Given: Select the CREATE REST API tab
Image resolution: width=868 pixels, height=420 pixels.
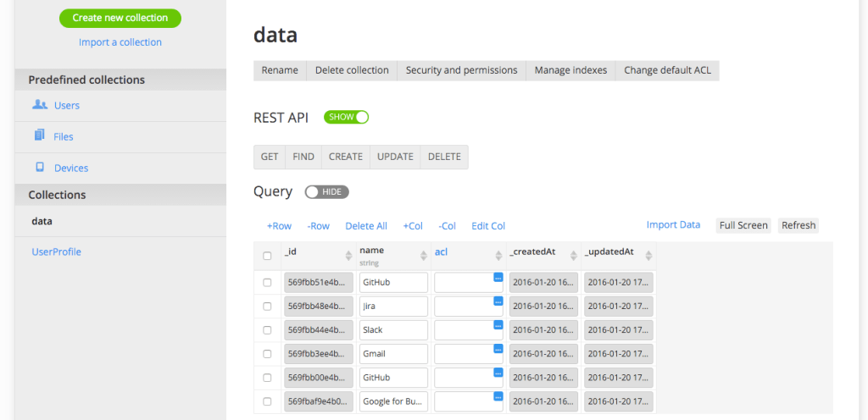Looking at the screenshot, I should coord(345,157).
